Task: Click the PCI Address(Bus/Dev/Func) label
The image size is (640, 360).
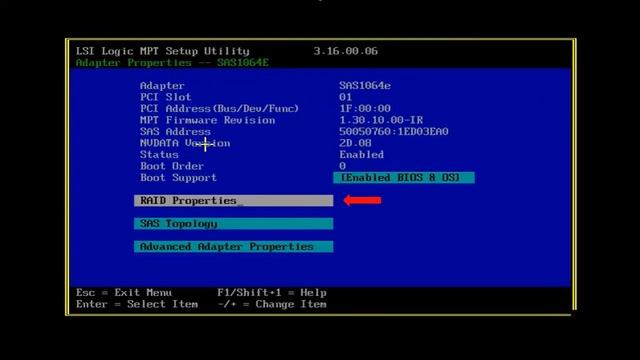Action: pyautogui.click(x=219, y=109)
